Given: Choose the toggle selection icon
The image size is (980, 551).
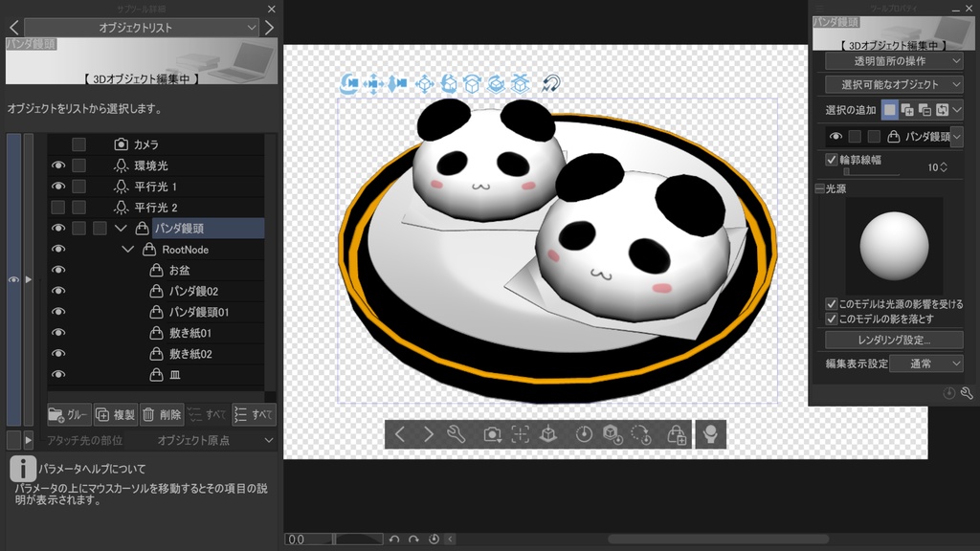Looking at the screenshot, I should point(942,111).
